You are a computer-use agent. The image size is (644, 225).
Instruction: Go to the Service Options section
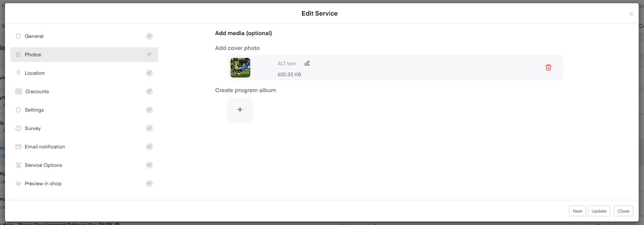(43, 165)
